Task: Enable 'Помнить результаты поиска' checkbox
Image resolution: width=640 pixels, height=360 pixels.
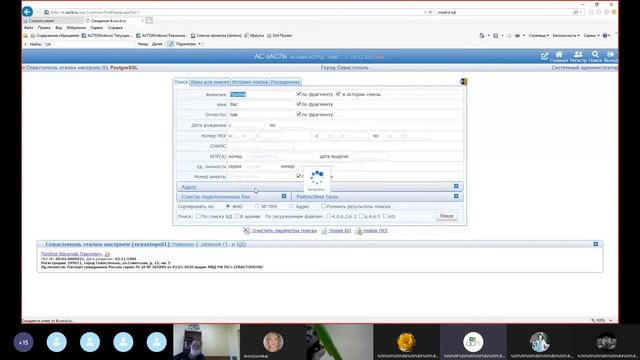Action: coord(323,206)
